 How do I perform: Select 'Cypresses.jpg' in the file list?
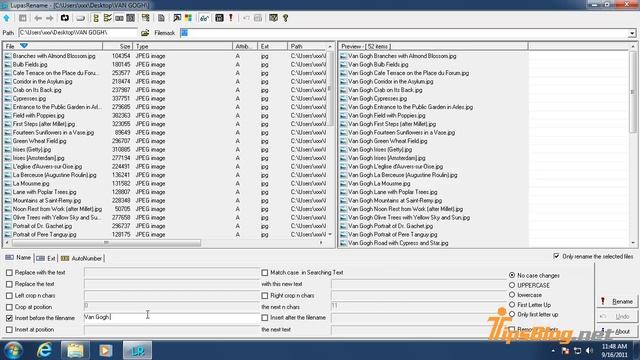[x=29, y=98]
